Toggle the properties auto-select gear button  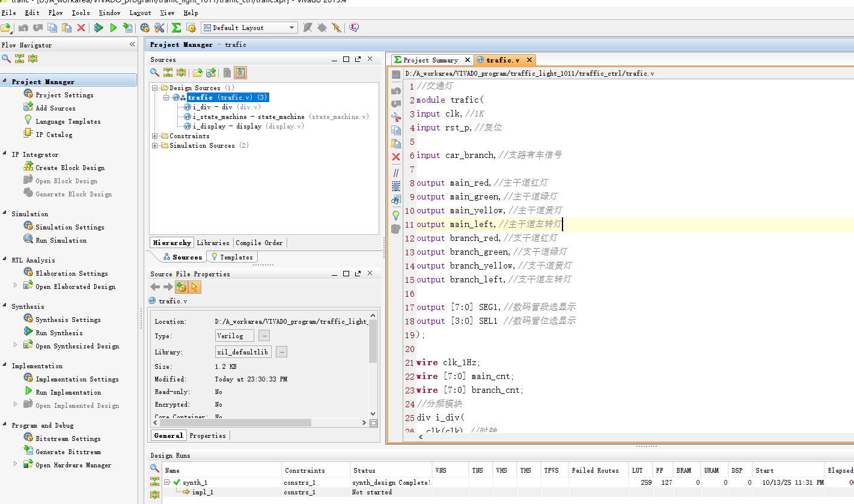coord(181,287)
